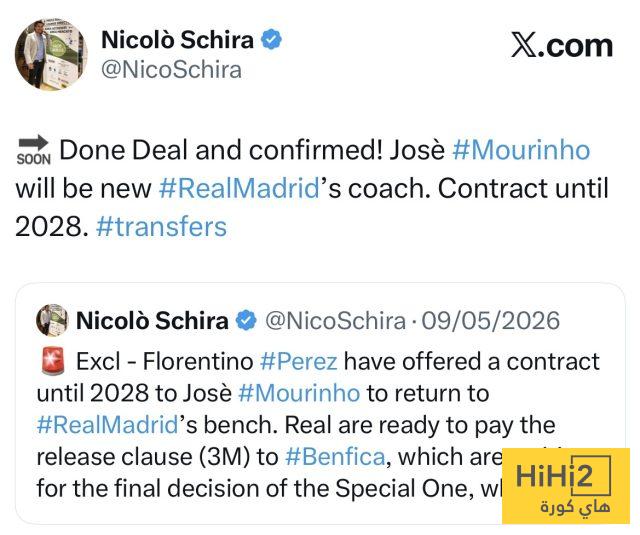Click Nicolò Schira name in quoted tweet
The width and height of the screenshot is (640, 535).
click(152, 321)
